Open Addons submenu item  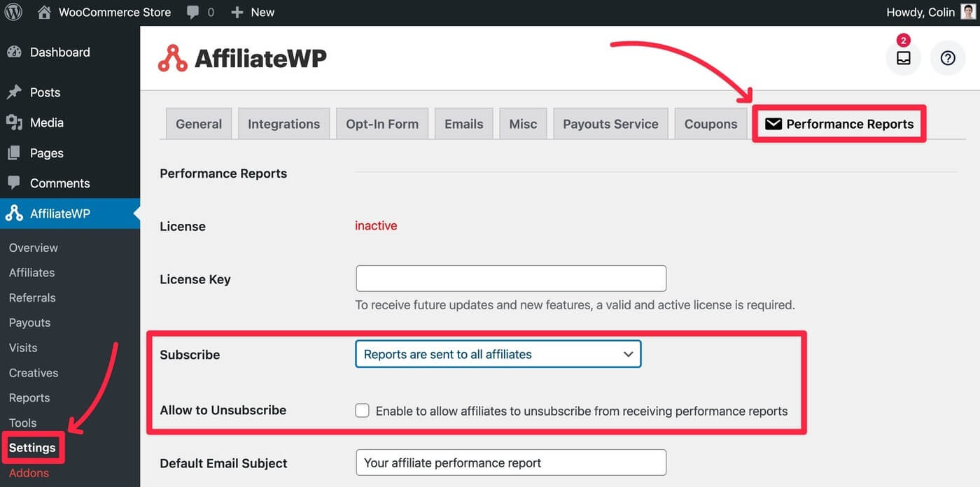29,473
